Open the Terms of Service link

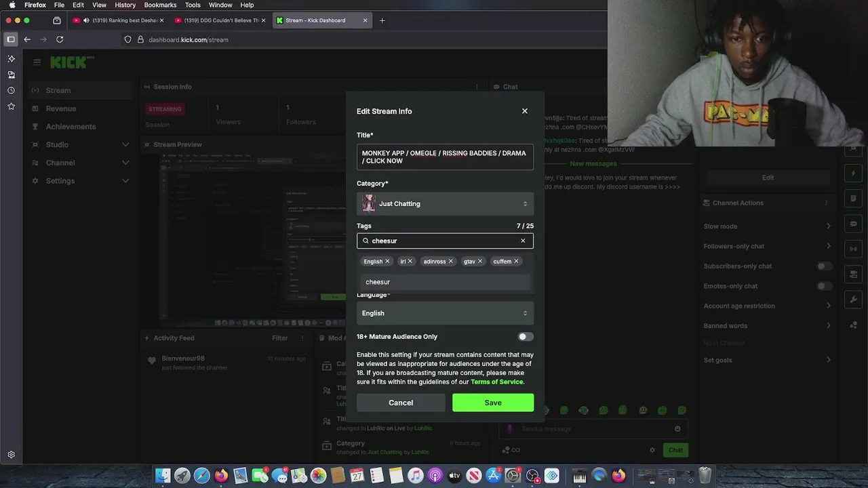tap(496, 382)
